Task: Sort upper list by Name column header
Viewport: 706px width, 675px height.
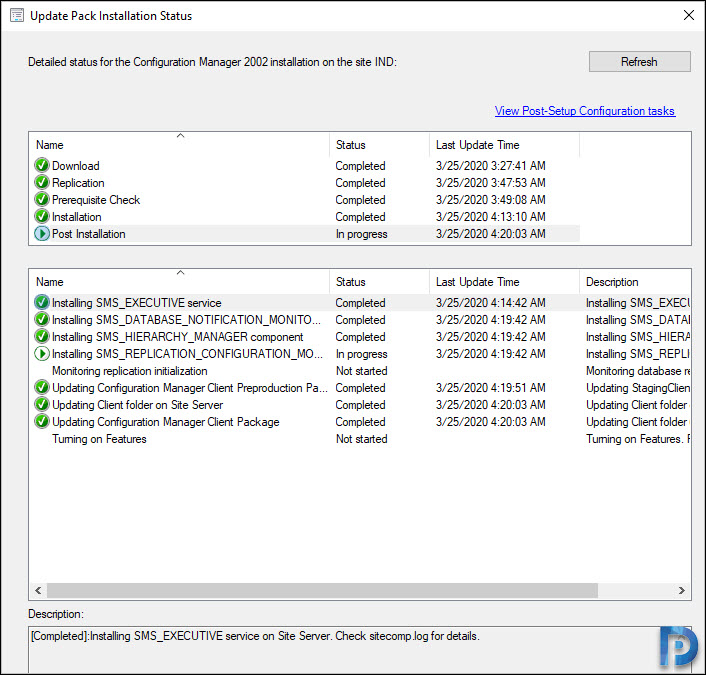Action: coord(179,145)
